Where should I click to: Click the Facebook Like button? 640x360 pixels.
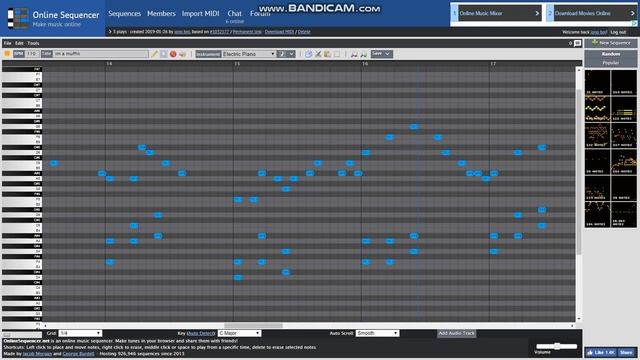[601, 352]
